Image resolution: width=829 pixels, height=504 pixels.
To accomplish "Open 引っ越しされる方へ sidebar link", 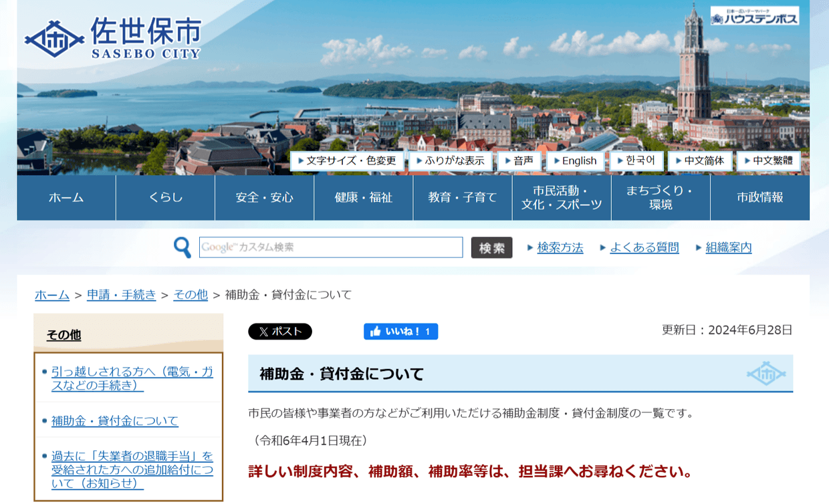I will pyautogui.click(x=132, y=379).
